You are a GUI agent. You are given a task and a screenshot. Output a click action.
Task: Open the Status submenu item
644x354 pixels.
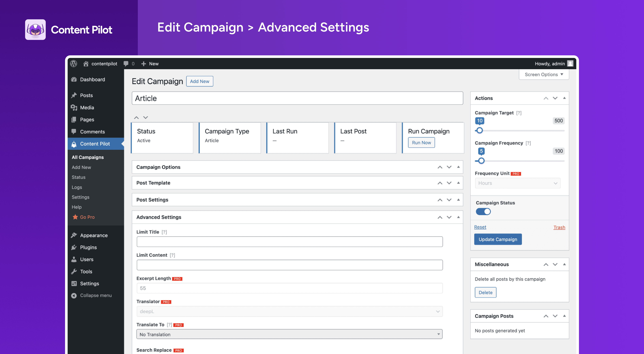pos(79,177)
